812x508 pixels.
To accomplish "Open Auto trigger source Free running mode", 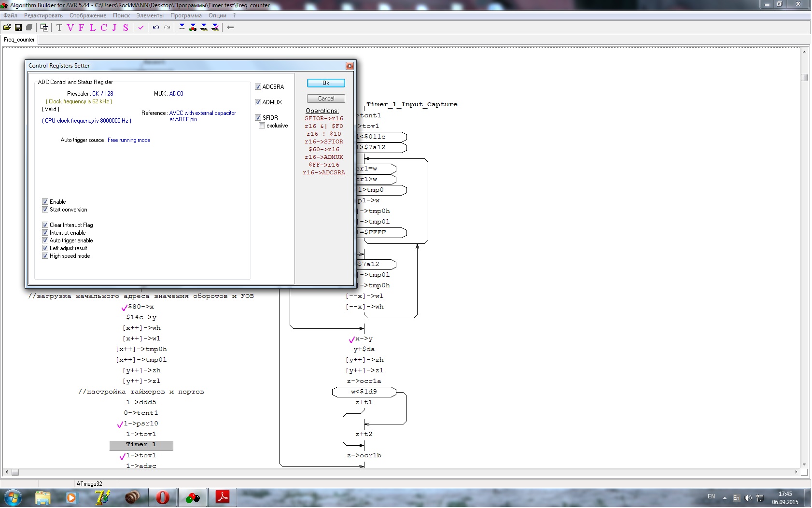I will 129,140.
